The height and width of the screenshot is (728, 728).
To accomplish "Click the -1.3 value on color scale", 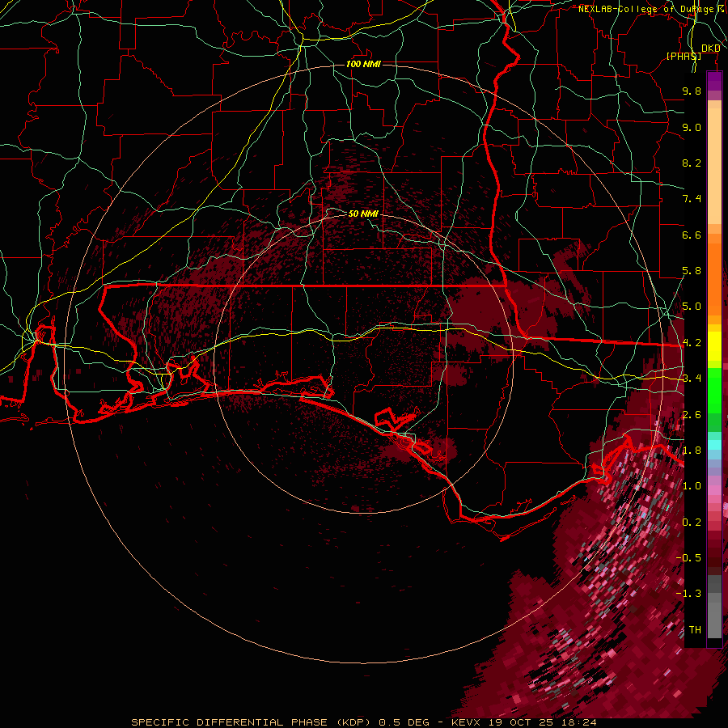I will pyautogui.click(x=688, y=594).
